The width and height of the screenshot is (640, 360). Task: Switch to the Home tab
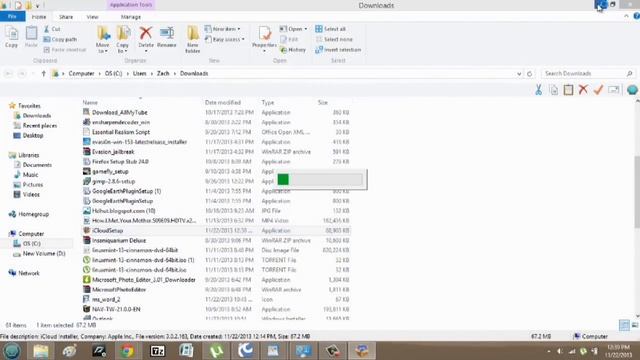point(39,17)
